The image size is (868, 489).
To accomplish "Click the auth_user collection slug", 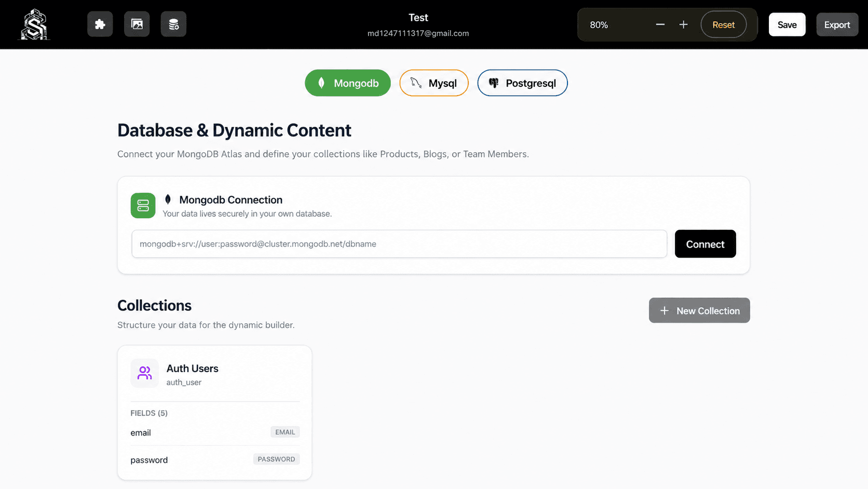I will tap(184, 382).
